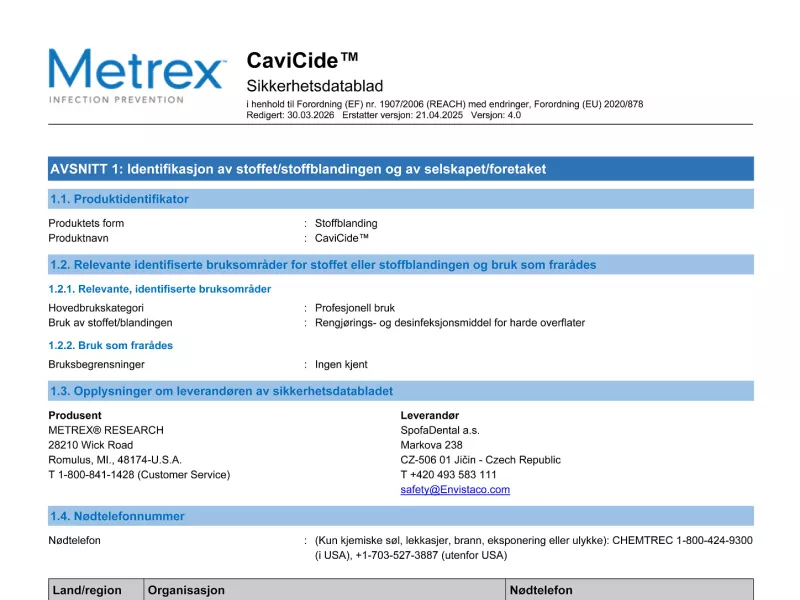Select the Redigert: 30.03.2026 date
The height and width of the screenshot is (600, 800).
(290, 115)
